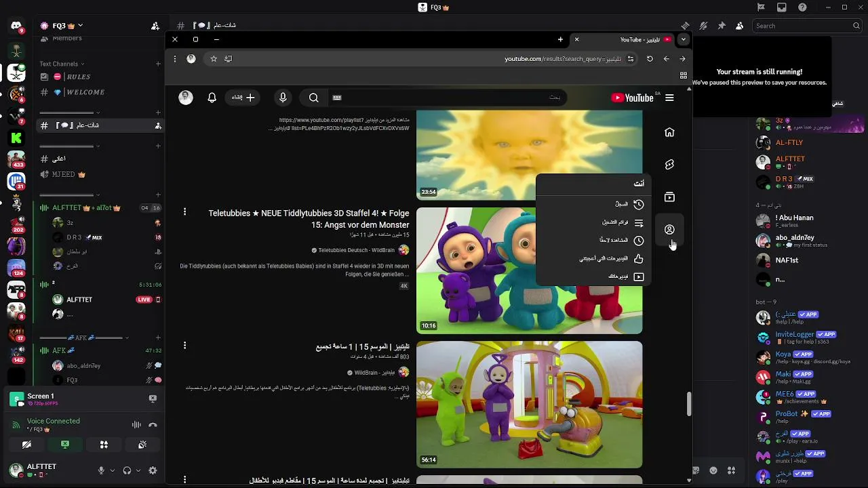Open Teletubbies Tiddlytubbies video title
The width and height of the screenshot is (868, 488).
309,219
